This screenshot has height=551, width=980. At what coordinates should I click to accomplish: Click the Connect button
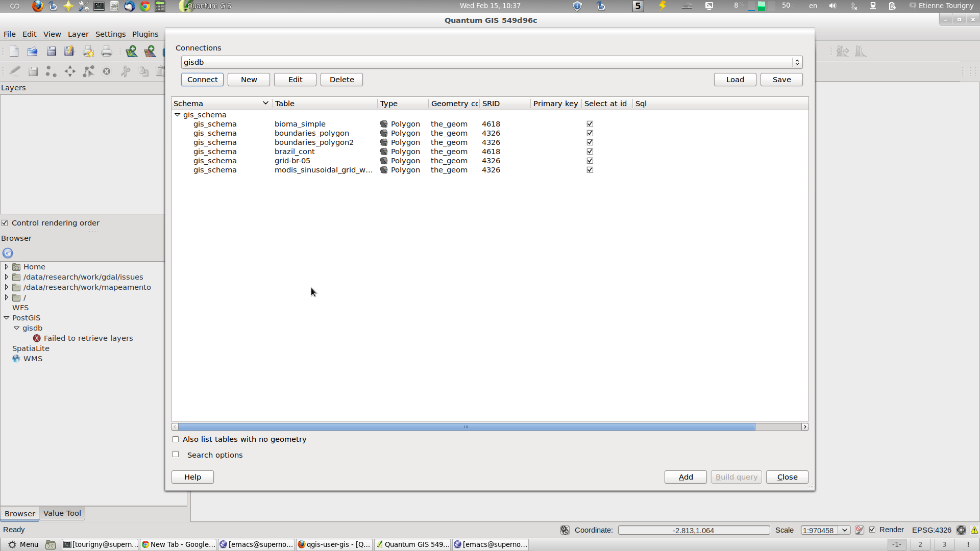click(202, 80)
